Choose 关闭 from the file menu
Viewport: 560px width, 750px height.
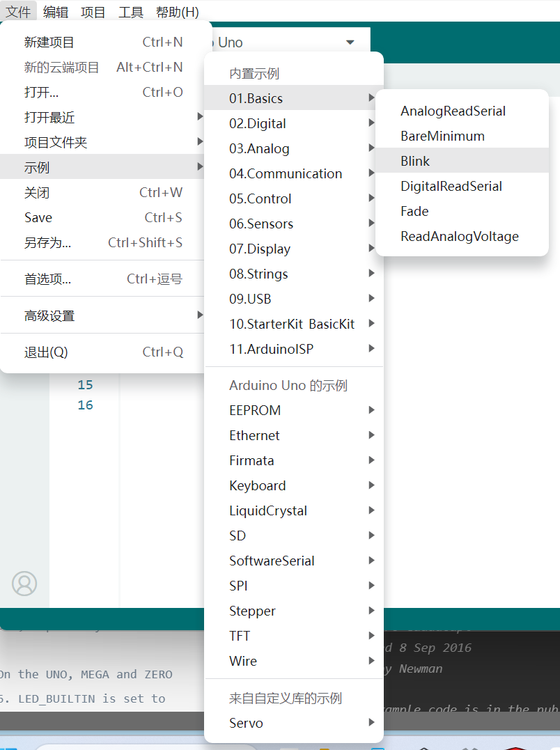[102, 192]
